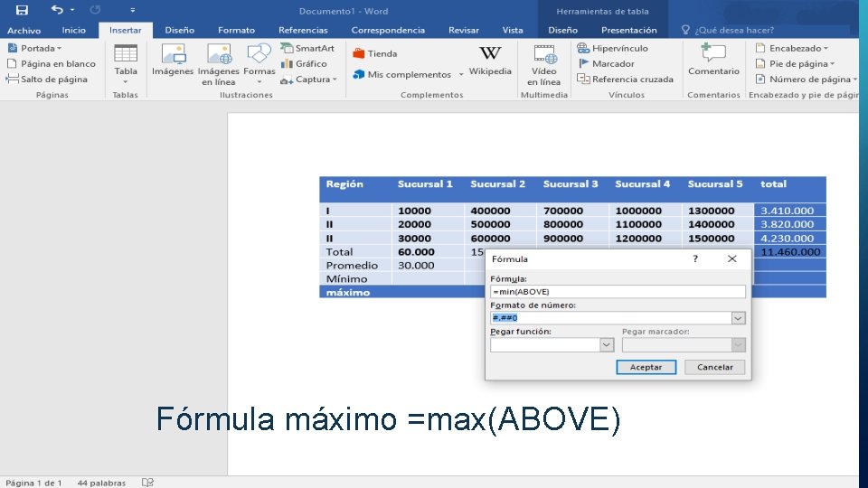Insert a Página en blanco
Screen dimensions: 868x488
click(52, 63)
